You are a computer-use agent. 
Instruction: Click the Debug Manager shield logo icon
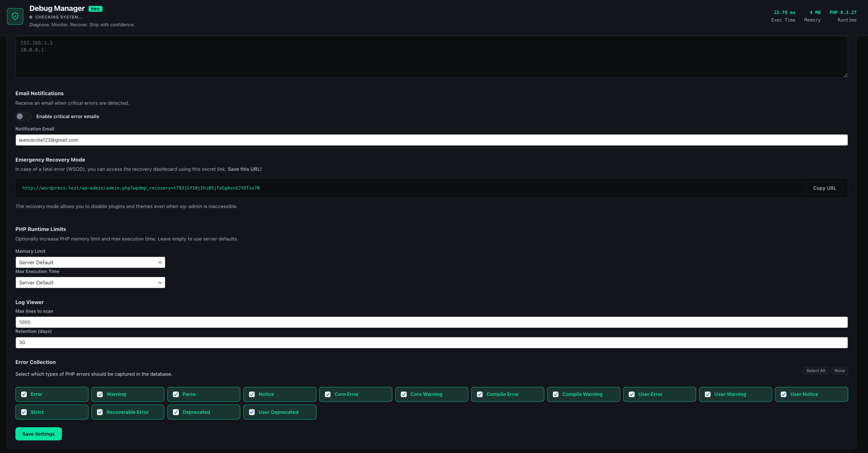click(x=15, y=16)
